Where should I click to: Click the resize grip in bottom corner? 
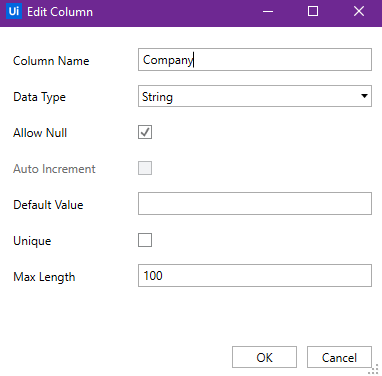tap(374, 369)
